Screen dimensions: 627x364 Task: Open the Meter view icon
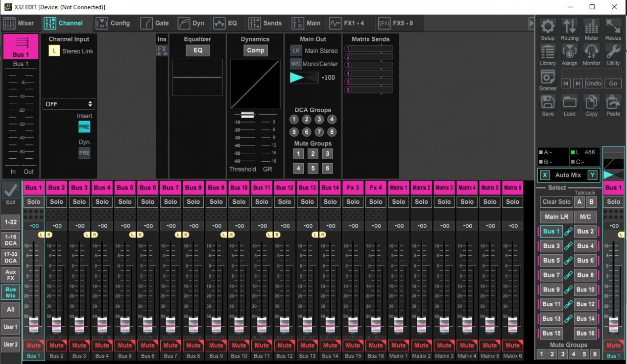point(591,26)
